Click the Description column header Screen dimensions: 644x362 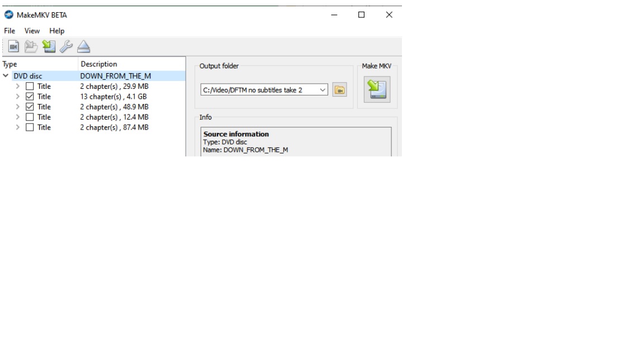99,64
